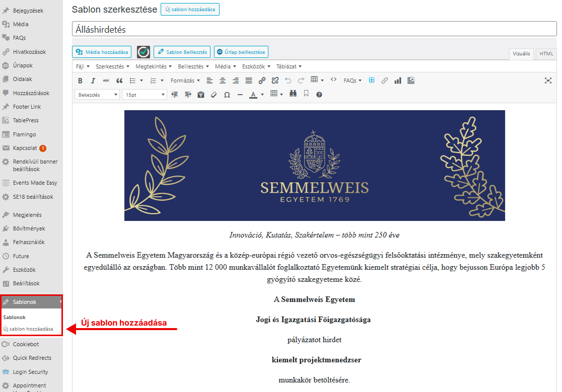Open the Szerkesztés menu
The image size is (562, 392).
112,66
